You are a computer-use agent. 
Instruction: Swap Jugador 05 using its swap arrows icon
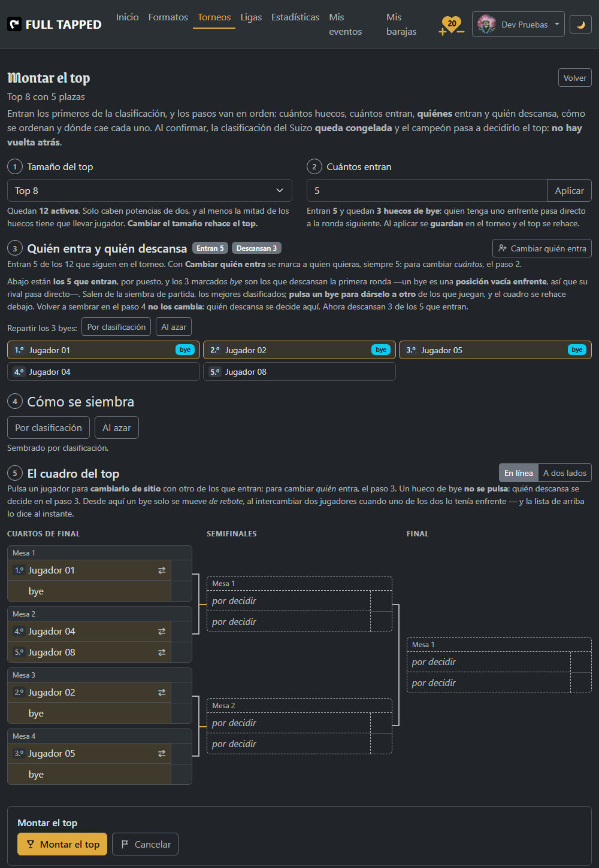162,754
